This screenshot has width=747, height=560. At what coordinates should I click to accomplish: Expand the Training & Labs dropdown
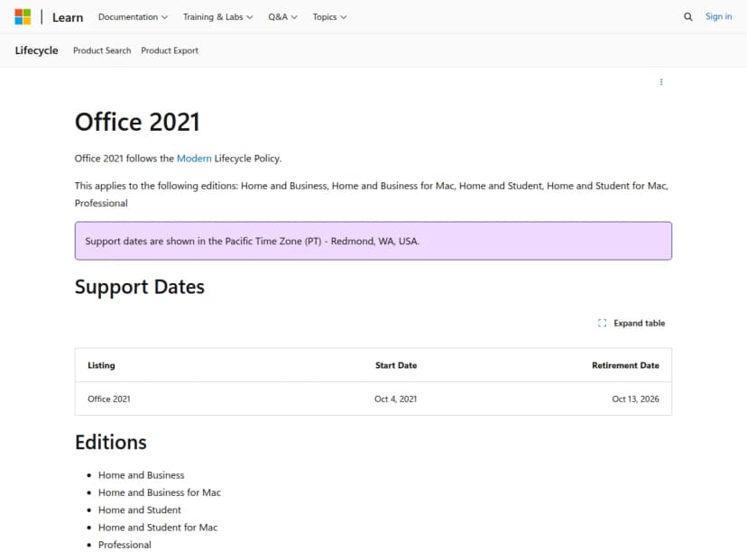point(217,16)
